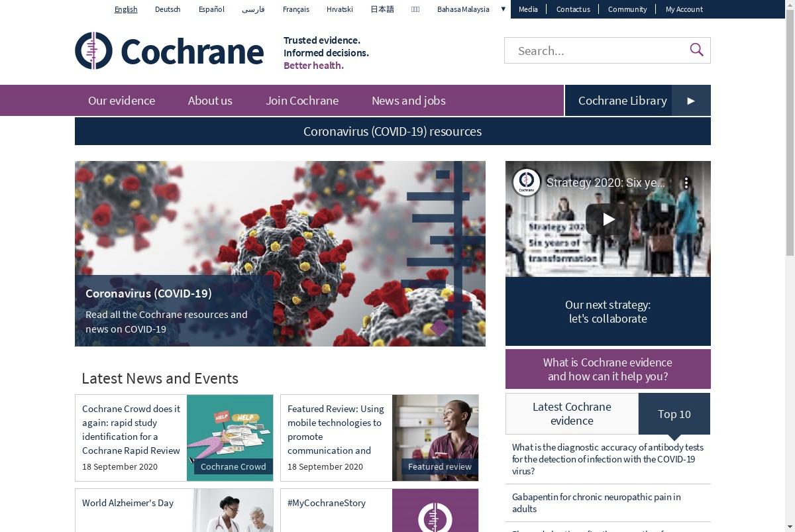Open Cochrane Crowd rapid study news item

click(x=131, y=429)
